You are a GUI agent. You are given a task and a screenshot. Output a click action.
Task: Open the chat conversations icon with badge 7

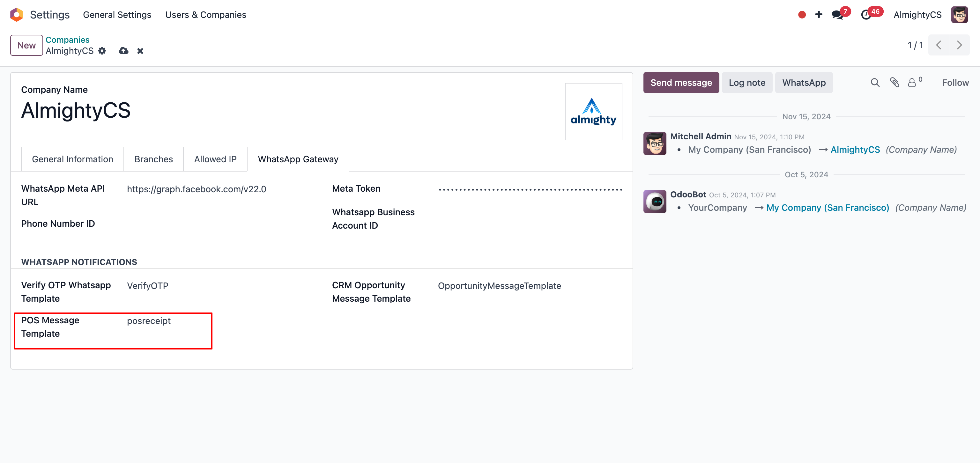coord(837,15)
